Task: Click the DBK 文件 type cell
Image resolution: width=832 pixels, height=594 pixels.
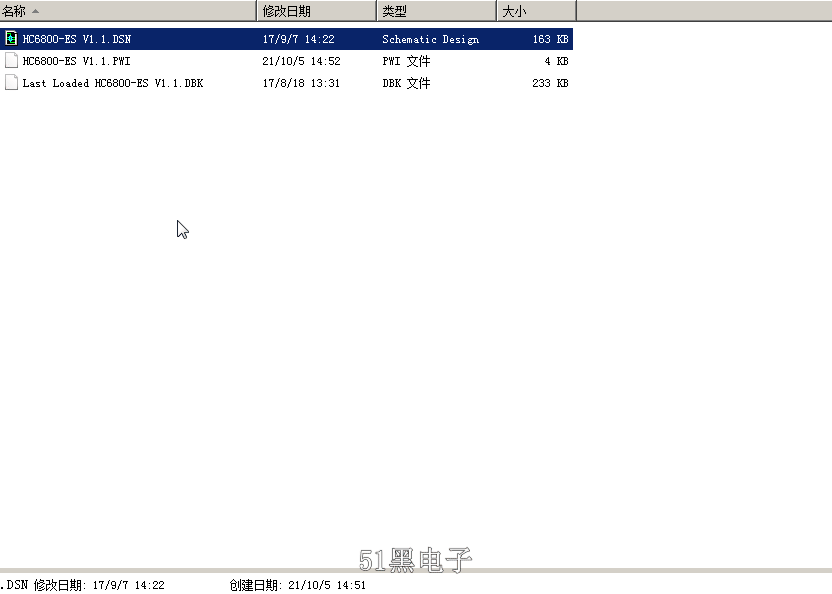Action: [406, 83]
